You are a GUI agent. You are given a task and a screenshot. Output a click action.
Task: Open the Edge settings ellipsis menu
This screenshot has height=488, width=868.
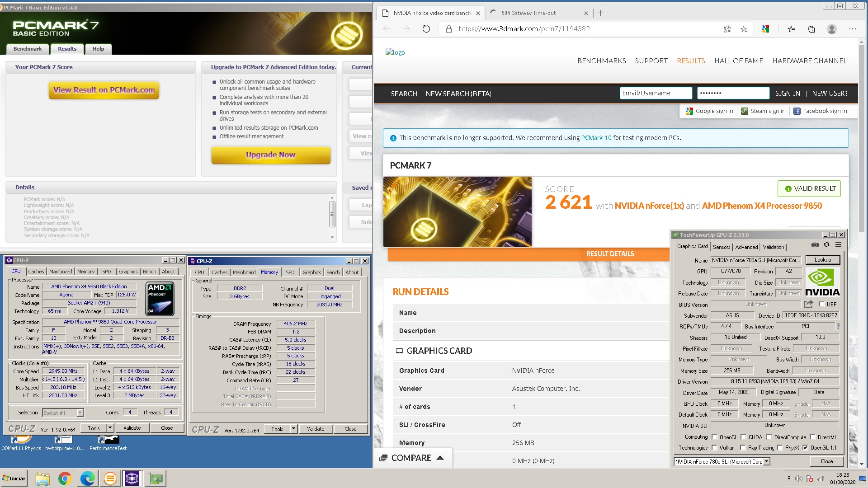(852, 29)
